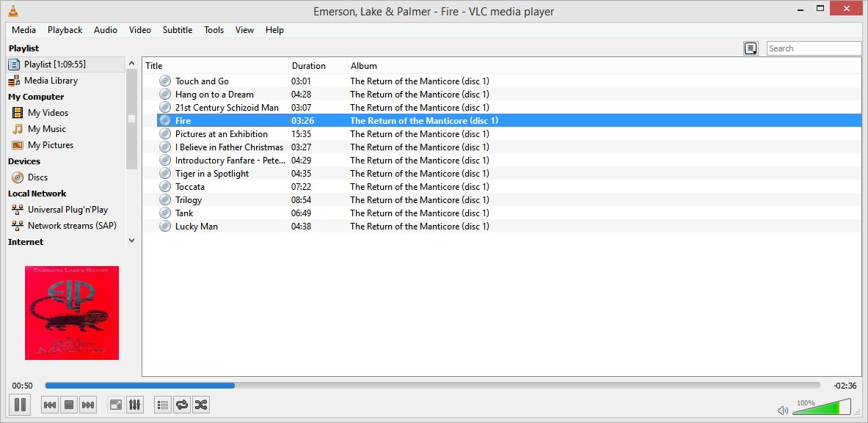Open extended settings equalizer icon
The image size is (868, 423).
tap(134, 405)
